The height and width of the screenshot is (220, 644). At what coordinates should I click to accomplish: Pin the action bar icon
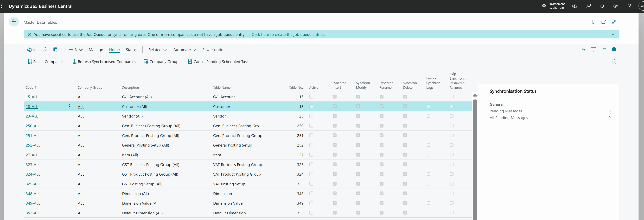(x=614, y=61)
